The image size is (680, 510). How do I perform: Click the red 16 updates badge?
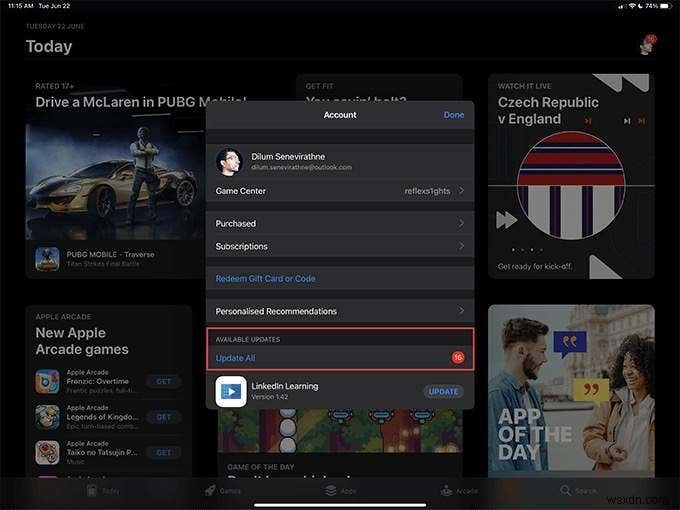point(458,357)
